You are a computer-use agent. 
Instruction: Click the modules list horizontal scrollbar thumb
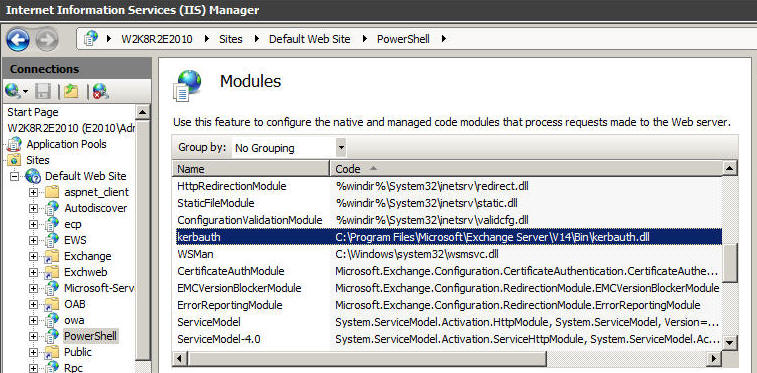(367, 358)
